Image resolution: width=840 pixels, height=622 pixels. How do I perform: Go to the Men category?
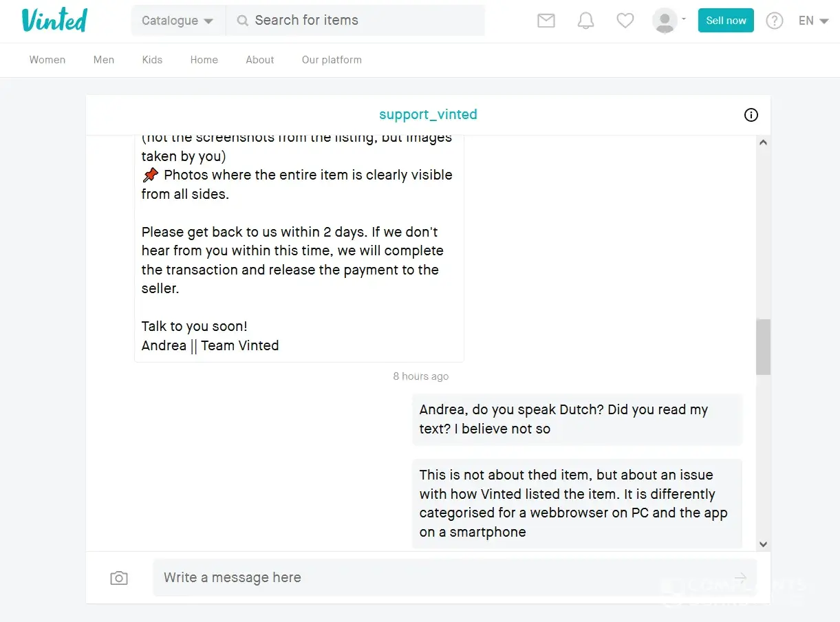pyautogui.click(x=104, y=60)
